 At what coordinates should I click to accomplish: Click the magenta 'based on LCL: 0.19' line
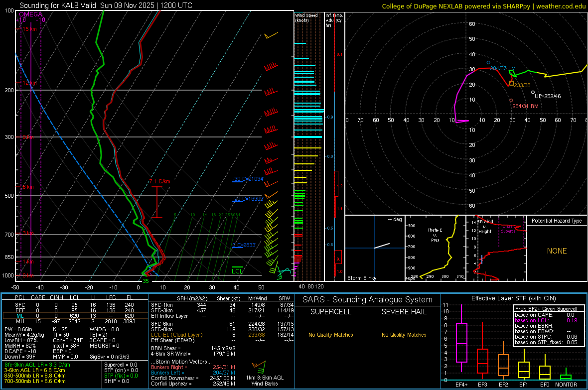click(x=546, y=320)
